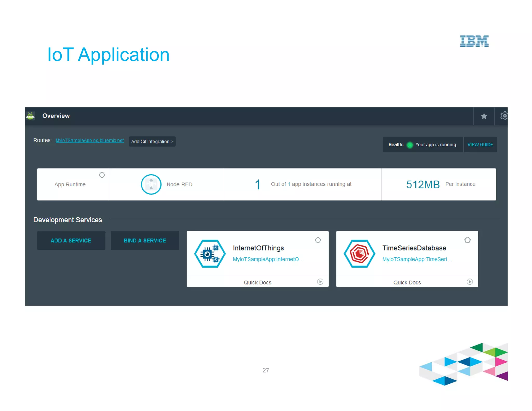Image resolution: width=532 pixels, height=411 pixels.
Task: Open InternetOfThings service settings gear
Action: tap(318, 240)
